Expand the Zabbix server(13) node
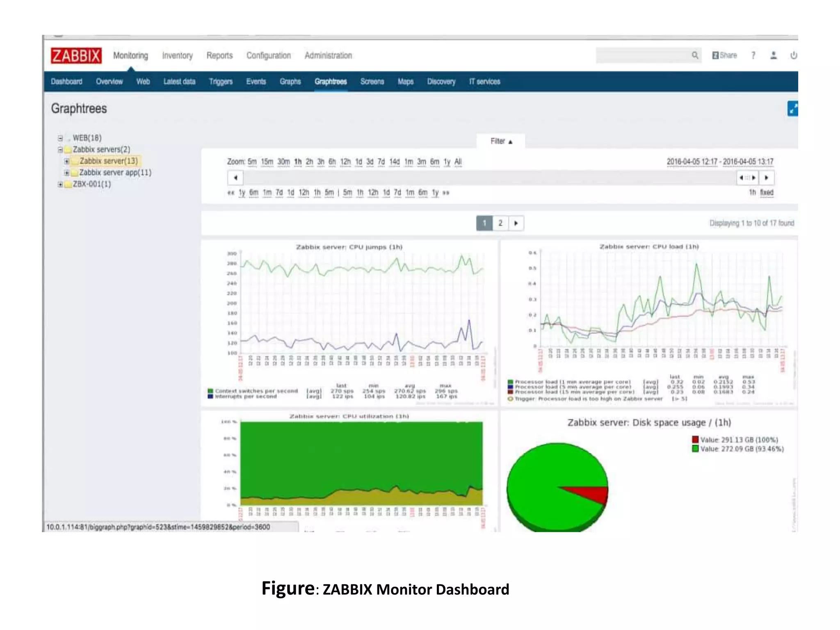 66,161
